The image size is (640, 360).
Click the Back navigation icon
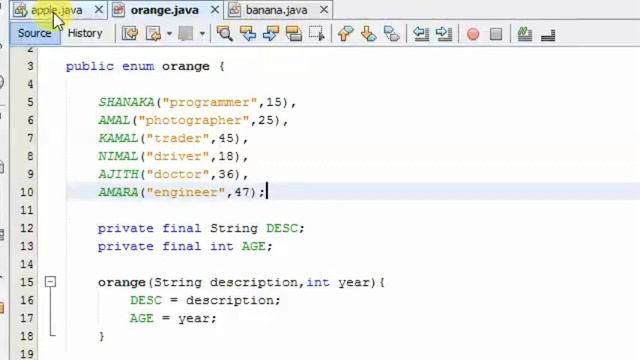tap(154, 34)
